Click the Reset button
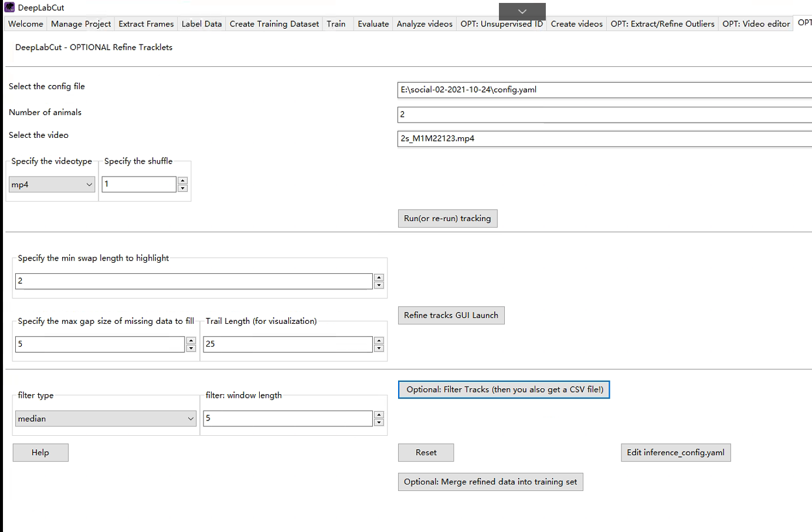812x532 pixels. 426,452
